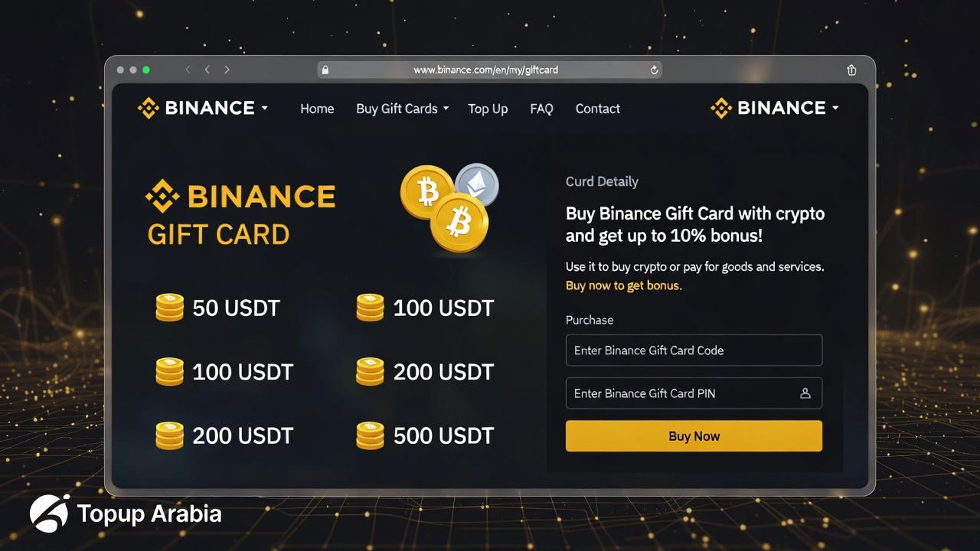980x551 pixels.
Task: Click the person icon in the PIN field
Action: [805, 393]
